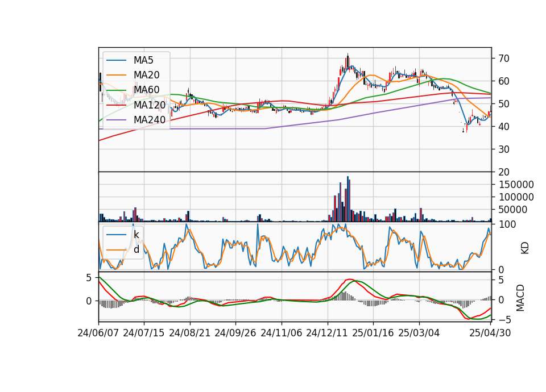Click the purple MA240 legend line sample
Image resolution: width=546 pixels, height=392 pixels.
pos(116,120)
